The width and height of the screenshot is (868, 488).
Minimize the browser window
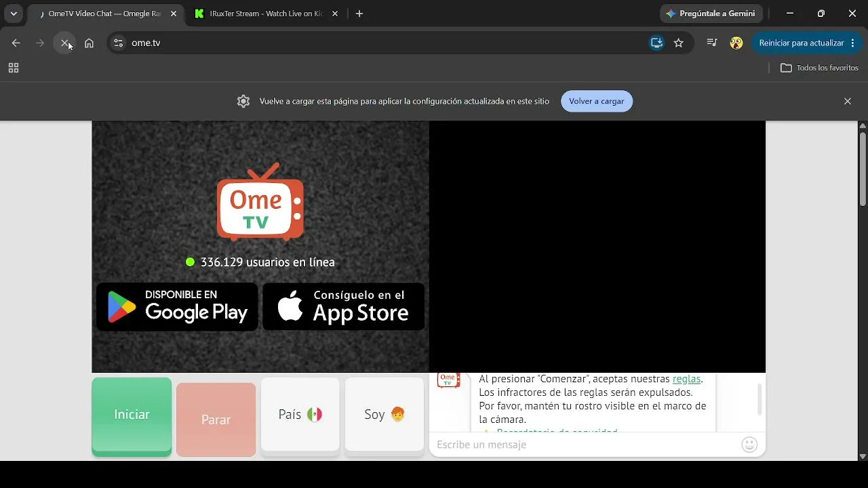(790, 14)
